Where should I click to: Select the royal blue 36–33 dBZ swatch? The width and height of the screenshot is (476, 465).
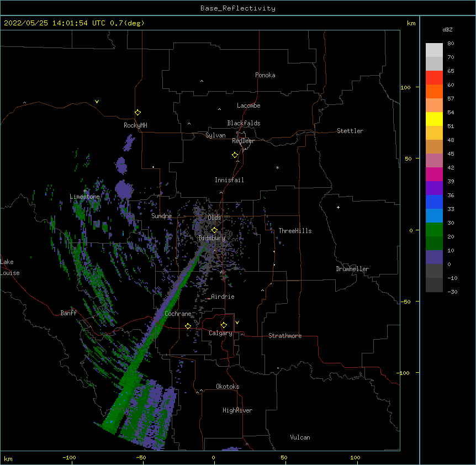tap(434, 202)
